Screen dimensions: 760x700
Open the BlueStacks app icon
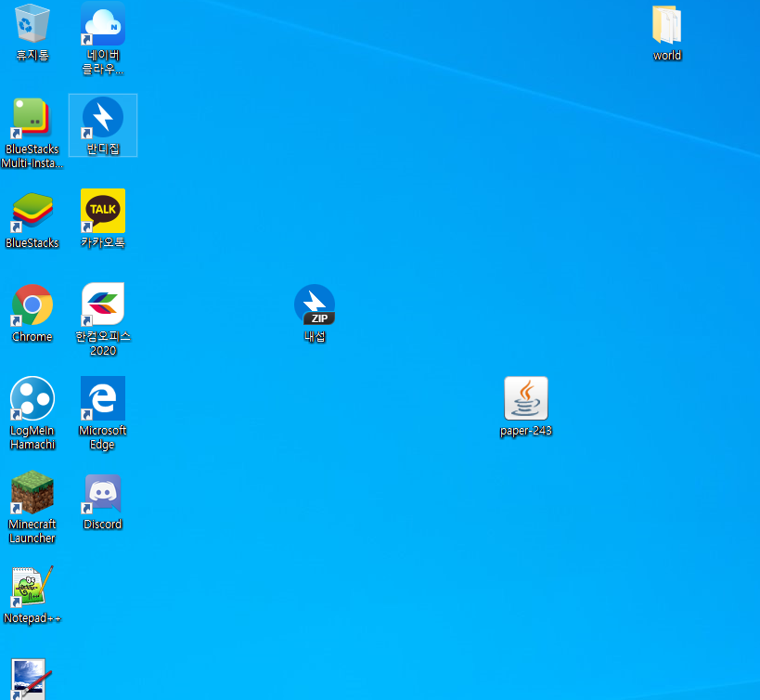point(32,212)
